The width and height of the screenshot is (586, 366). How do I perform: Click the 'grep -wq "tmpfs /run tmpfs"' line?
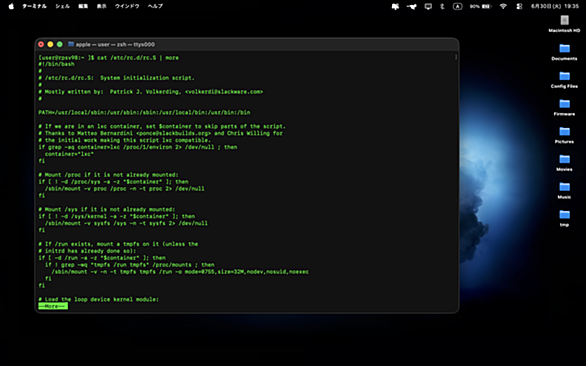tap(130, 265)
